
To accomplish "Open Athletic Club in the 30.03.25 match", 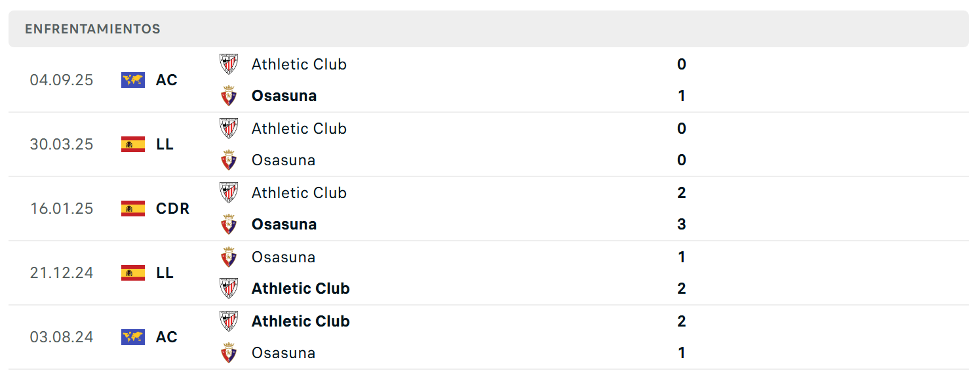I will click(x=299, y=129).
